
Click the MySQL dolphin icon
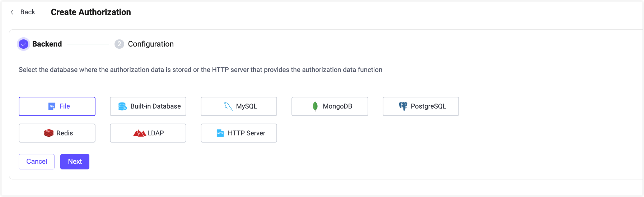228,106
